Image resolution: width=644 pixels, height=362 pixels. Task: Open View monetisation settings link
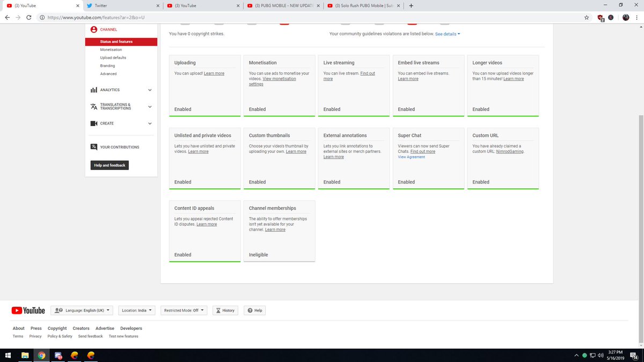point(272,81)
